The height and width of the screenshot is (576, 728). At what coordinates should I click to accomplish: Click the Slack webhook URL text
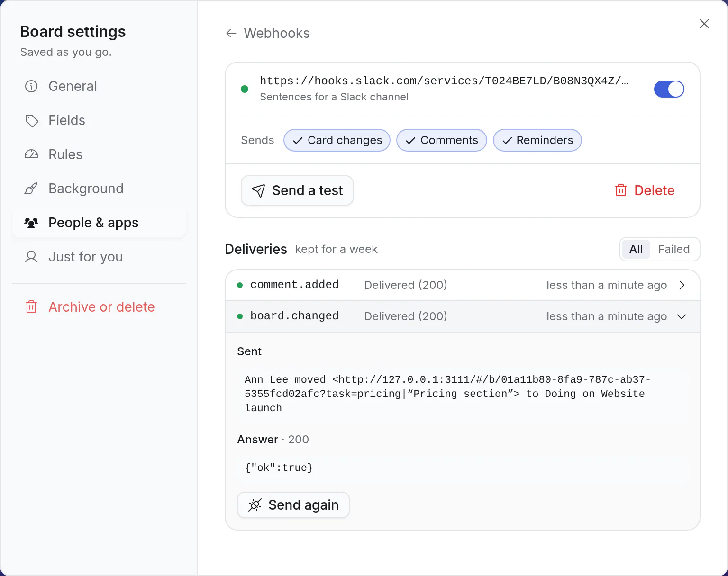coord(444,81)
